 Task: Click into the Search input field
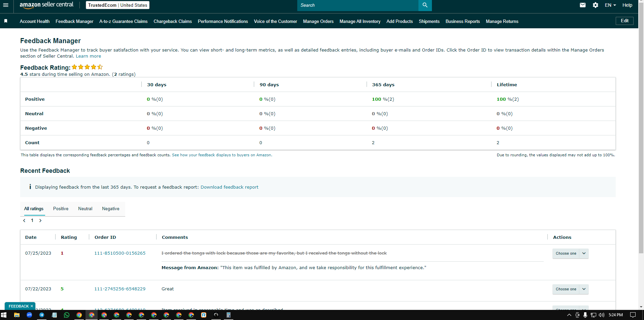click(x=358, y=5)
